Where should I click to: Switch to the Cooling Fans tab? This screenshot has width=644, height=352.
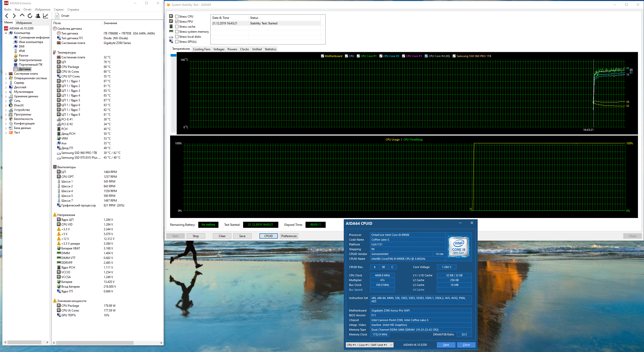(202, 49)
